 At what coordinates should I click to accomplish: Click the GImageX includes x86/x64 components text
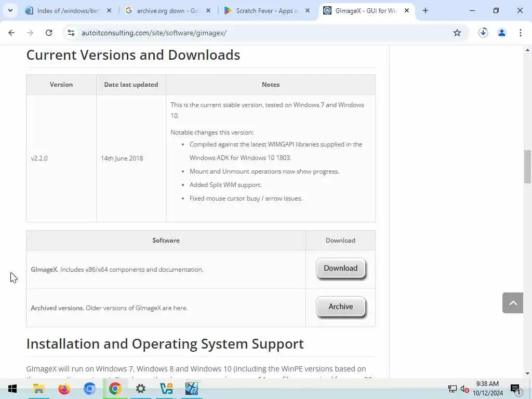117,270
